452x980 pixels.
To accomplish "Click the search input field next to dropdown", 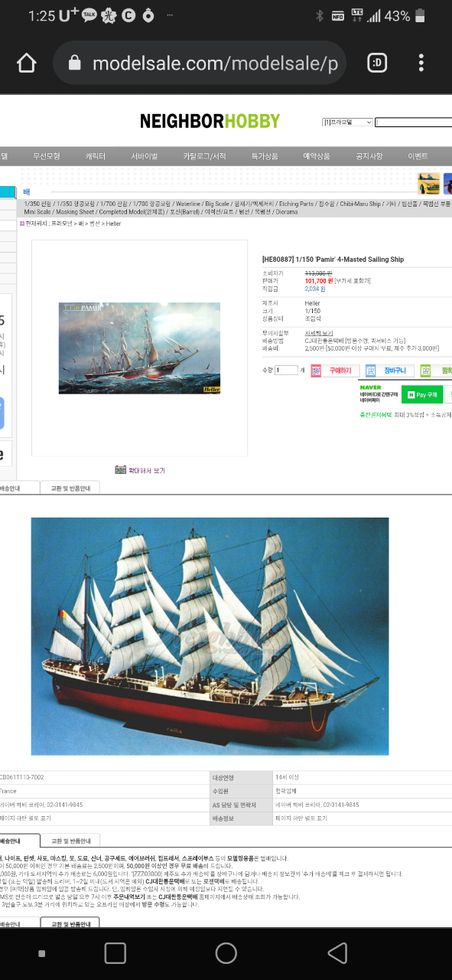I will [413, 122].
